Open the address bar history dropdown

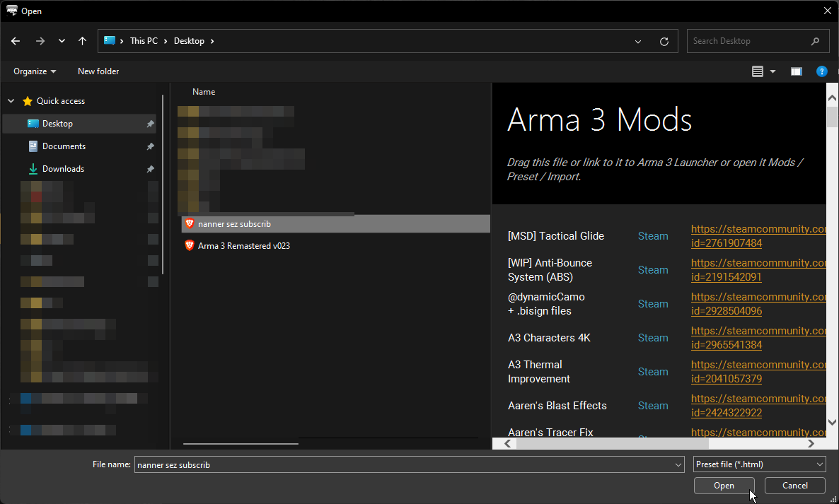pyautogui.click(x=638, y=41)
